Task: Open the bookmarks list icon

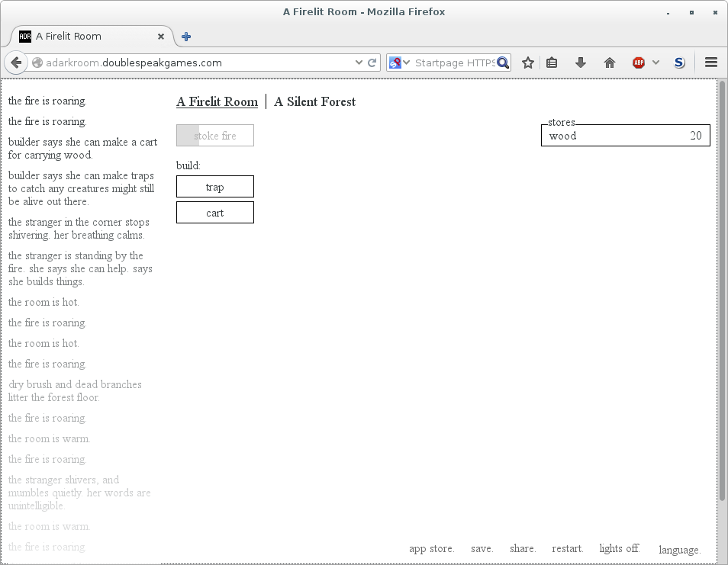Action: (552, 63)
